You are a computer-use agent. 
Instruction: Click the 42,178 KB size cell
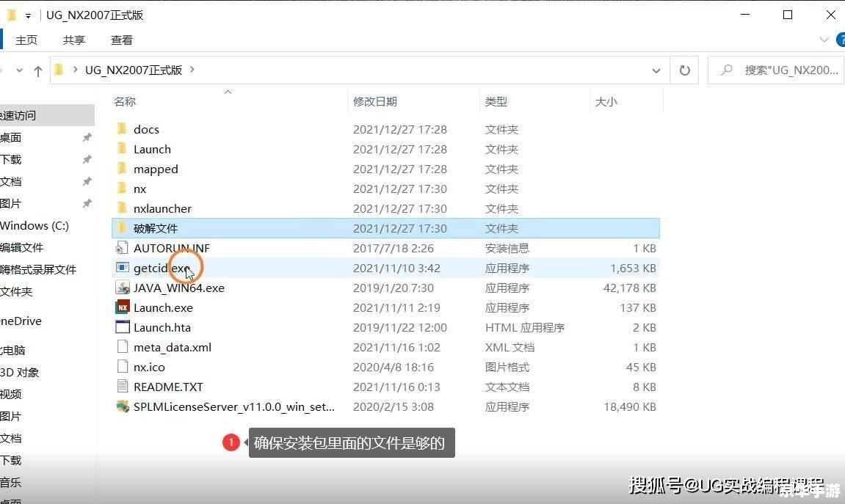(629, 288)
